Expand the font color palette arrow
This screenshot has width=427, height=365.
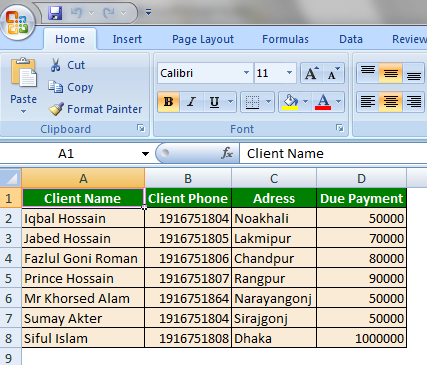339,101
